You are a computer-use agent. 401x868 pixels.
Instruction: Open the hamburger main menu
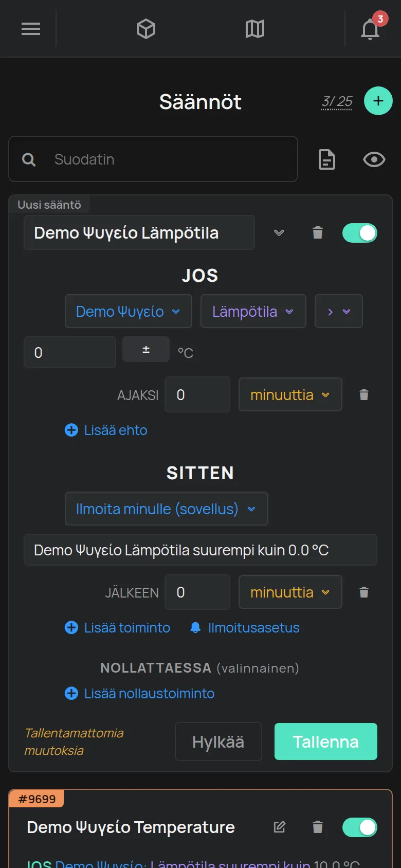click(x=31, y=29)
